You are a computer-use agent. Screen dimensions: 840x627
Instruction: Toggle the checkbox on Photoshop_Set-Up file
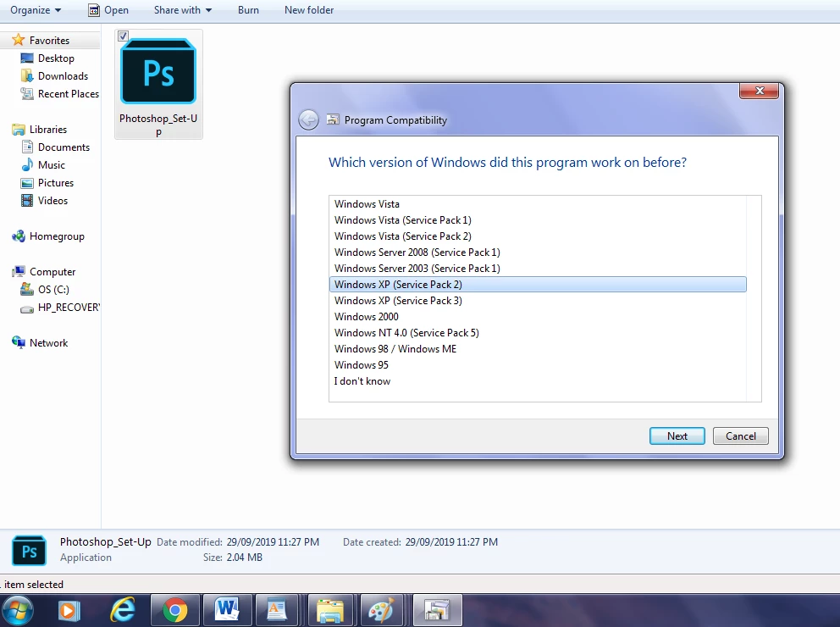coord(124,36)
